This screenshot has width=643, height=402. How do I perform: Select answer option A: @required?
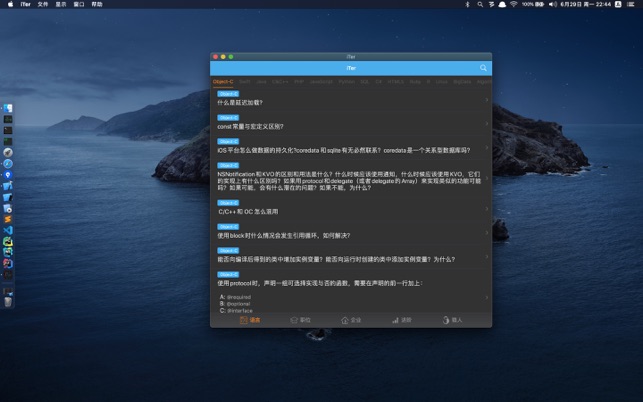(235, 297)
